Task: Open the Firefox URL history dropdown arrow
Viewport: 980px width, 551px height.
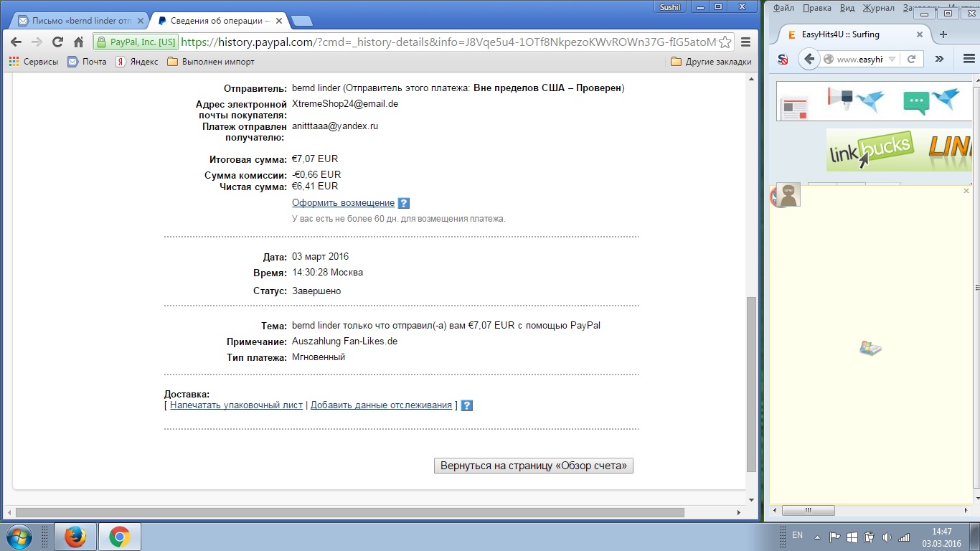Action: click(x=892, y=60)
